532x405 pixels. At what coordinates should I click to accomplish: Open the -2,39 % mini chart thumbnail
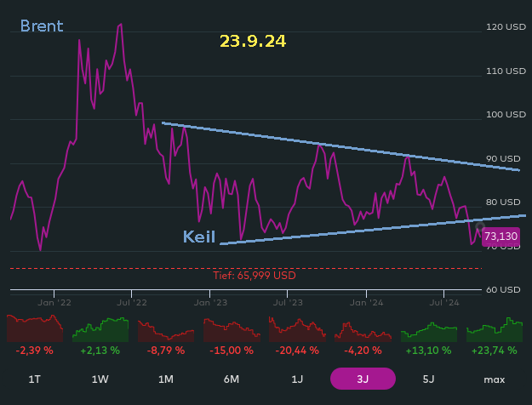coord(35,328)
